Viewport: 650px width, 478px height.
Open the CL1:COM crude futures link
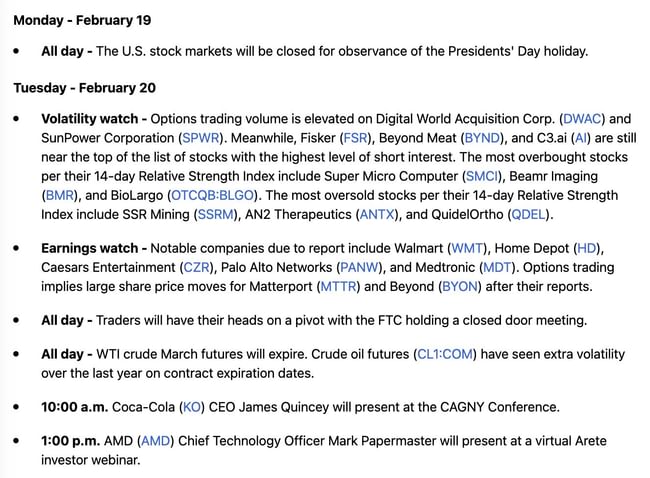(447, 354)
